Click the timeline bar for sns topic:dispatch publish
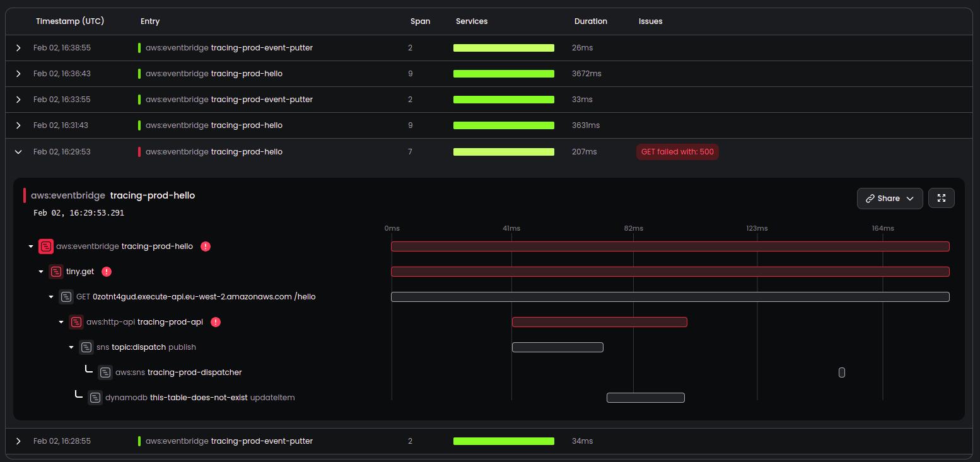Image resolution: width=980 pixels, height=462 pixels. [x=557, y=347]
